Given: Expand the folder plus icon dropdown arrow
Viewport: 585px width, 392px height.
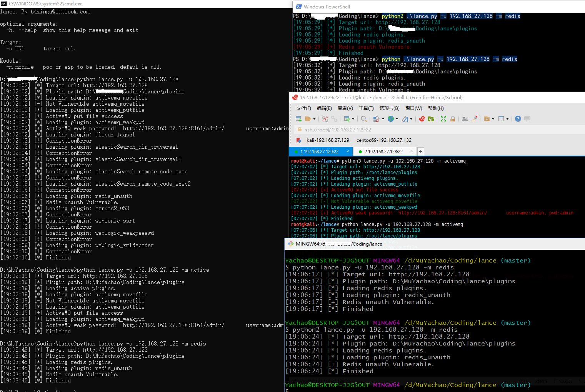Looking at the screenshot, I should [x=493, y=119].
